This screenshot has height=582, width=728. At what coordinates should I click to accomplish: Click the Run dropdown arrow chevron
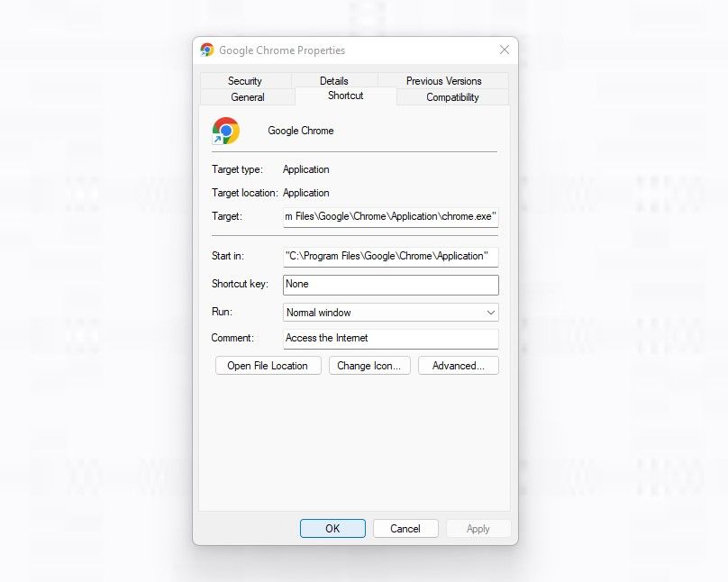[x=491, y=312]
